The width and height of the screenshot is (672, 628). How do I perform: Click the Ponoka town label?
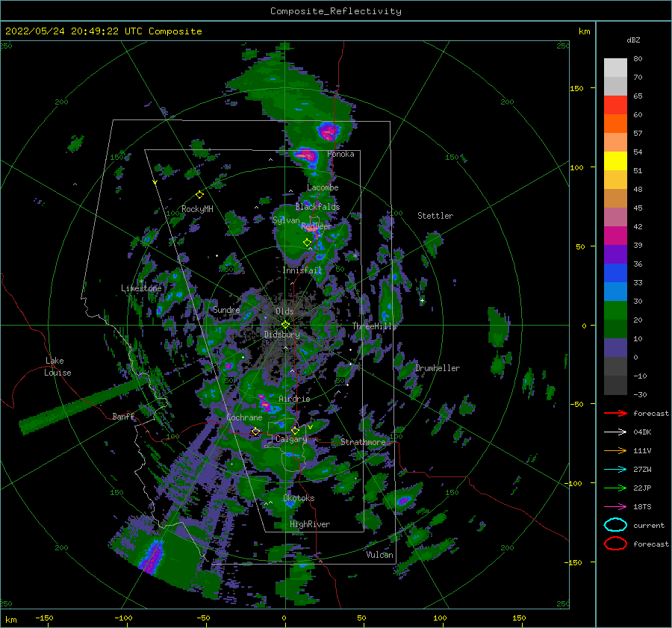[340, 154]
